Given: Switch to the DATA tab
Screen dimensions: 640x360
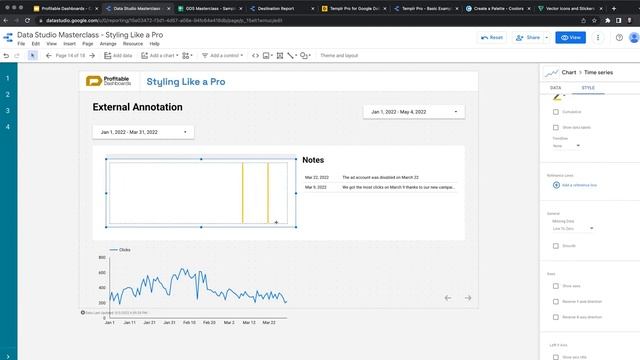Looking at the screenshot, I should coord(556,88).
